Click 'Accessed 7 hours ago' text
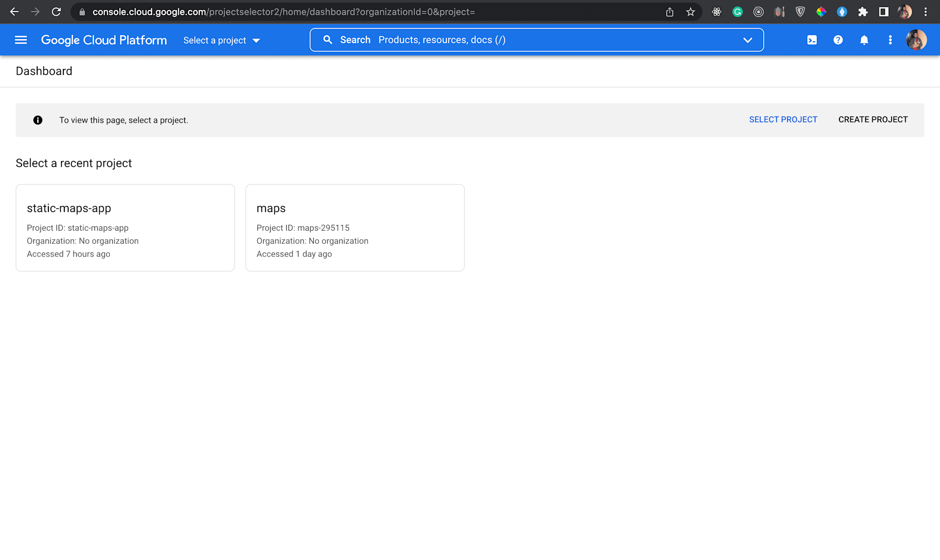The height and width of the screenshot is (560, 940). [x=69, y=254]
